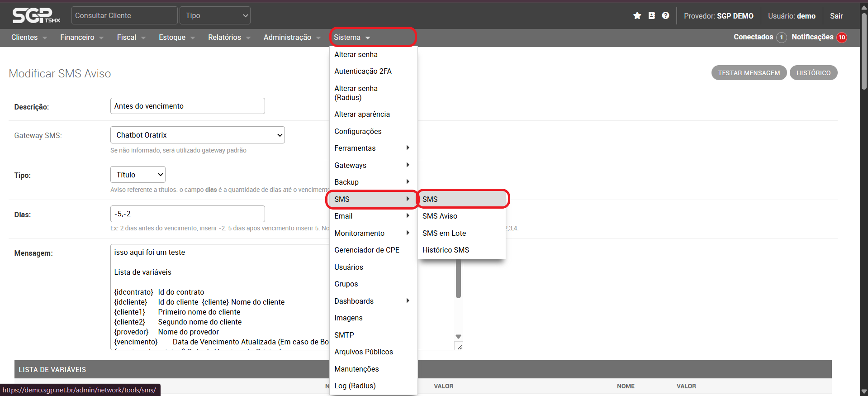Click the Sair logout link

[836, 16]
